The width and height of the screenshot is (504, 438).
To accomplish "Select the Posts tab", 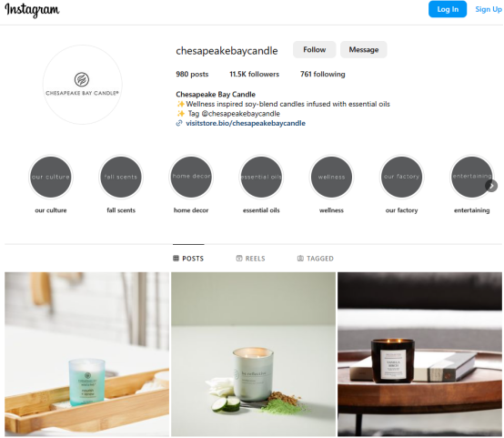I will tap(188, 259).
